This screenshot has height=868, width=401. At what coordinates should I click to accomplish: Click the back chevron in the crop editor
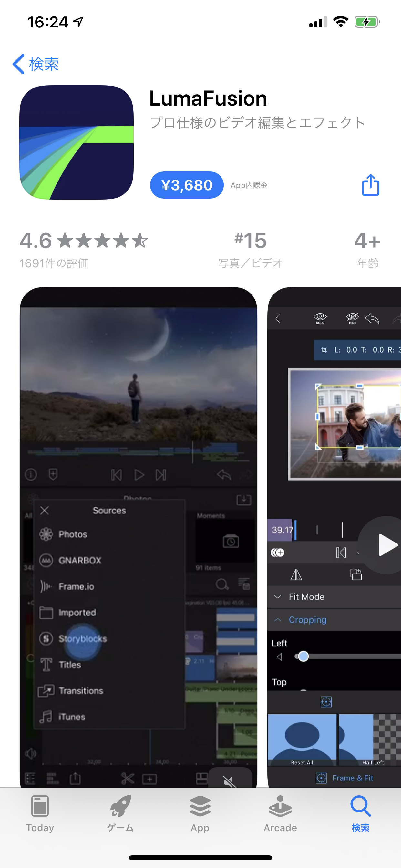coord(278,318)
